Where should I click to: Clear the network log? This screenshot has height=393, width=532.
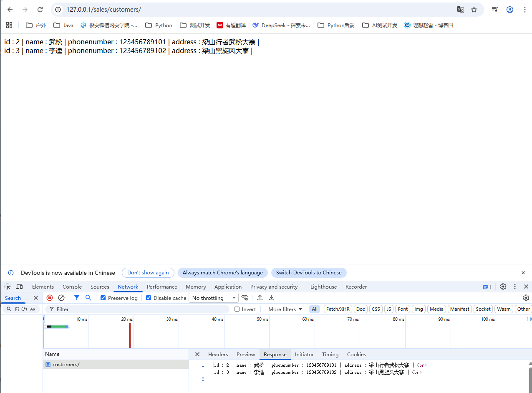pos(61,298)
